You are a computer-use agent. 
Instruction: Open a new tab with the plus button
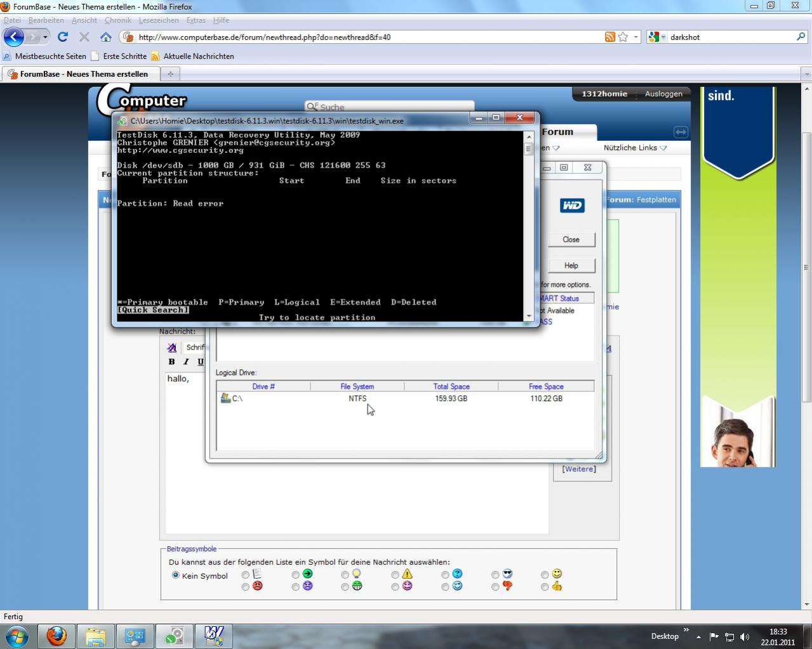(x=170, y=74)
